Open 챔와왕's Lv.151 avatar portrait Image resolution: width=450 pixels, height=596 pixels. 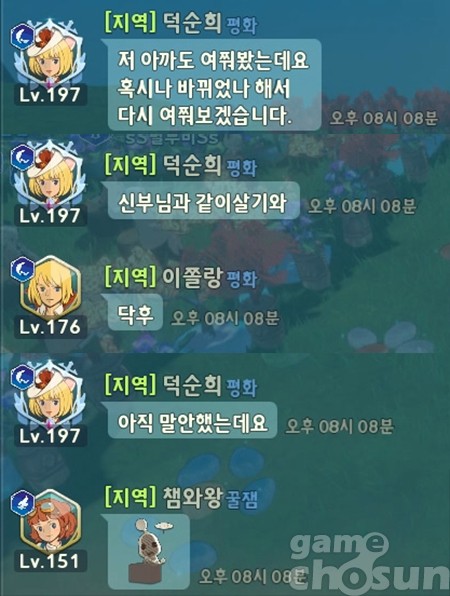pos(50,522)
